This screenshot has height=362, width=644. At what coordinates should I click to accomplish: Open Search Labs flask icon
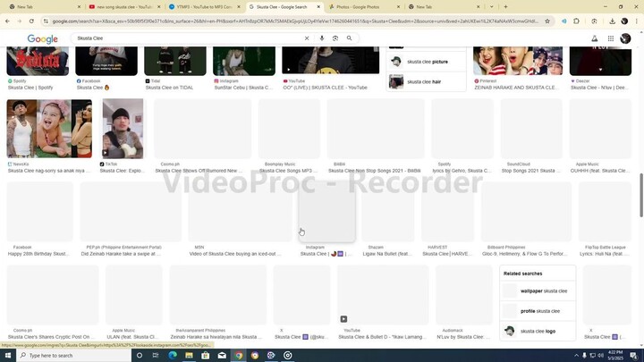pyautogui.click(x=594, y=38)
